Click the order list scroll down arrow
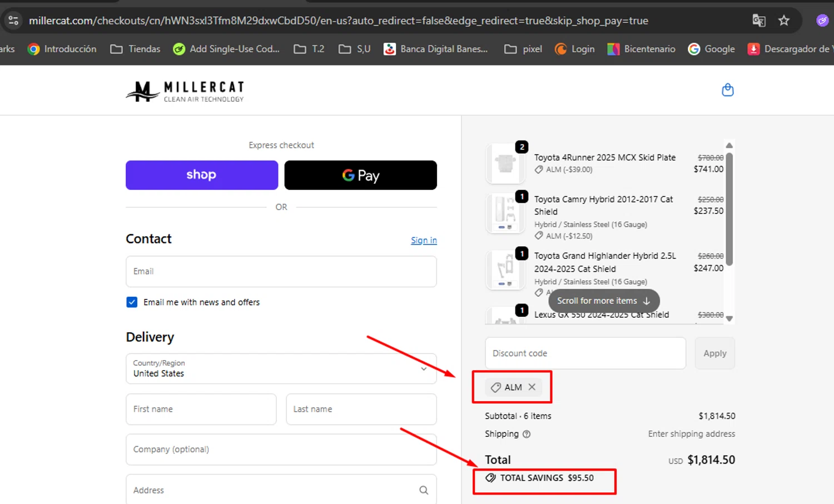 (x=729, y=318)
